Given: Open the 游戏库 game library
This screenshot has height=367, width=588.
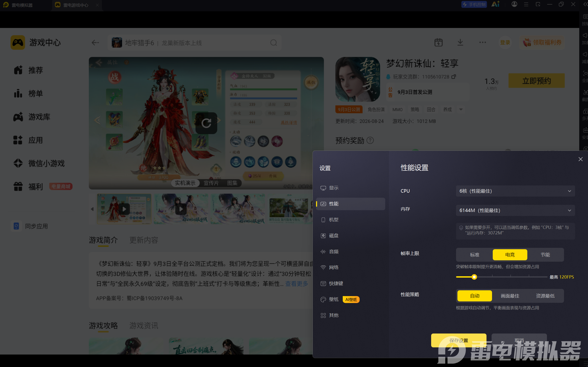Looking at the screenshot, I should (32, 117).
